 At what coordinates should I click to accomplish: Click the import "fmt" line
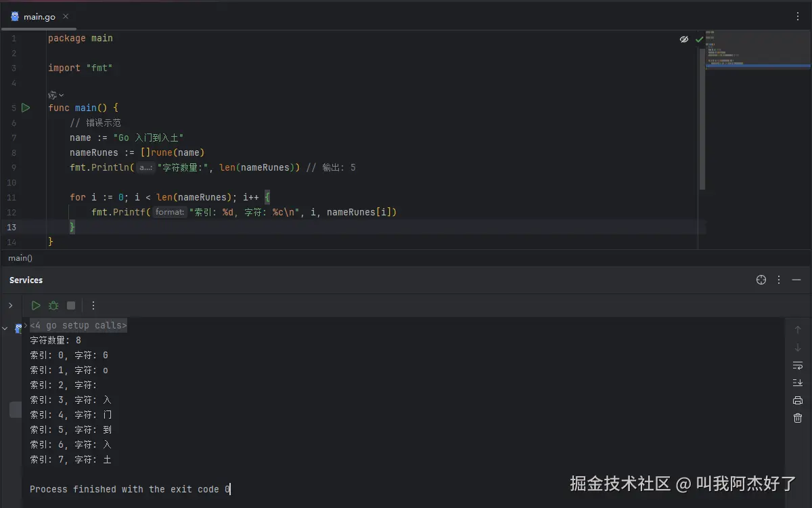tap(81, 68)
